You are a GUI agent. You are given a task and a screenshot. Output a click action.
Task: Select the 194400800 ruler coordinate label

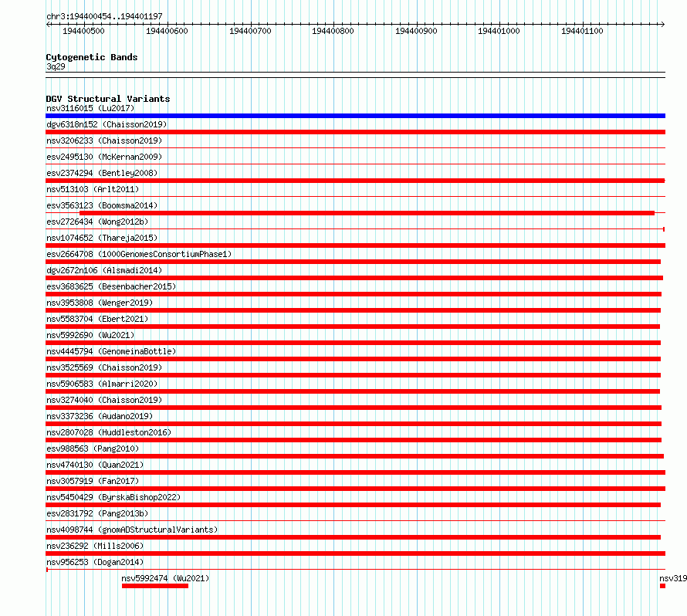333,31
